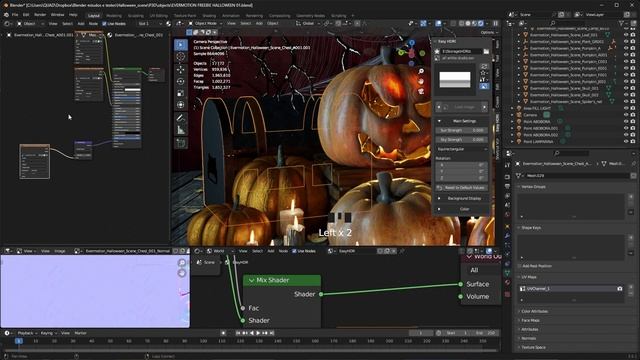Click the image editor pan hand icon
This screenshot has width=640, height=360.
(182, 273)
